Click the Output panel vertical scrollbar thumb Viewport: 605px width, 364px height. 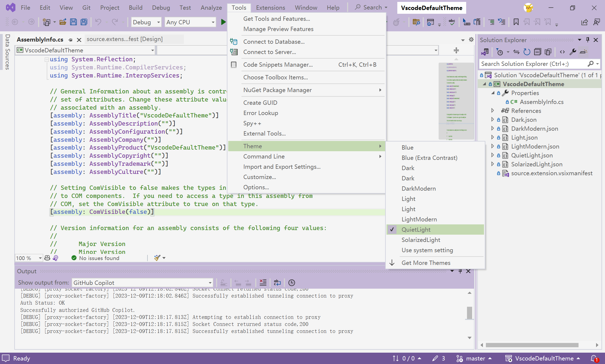coord(469,313)
